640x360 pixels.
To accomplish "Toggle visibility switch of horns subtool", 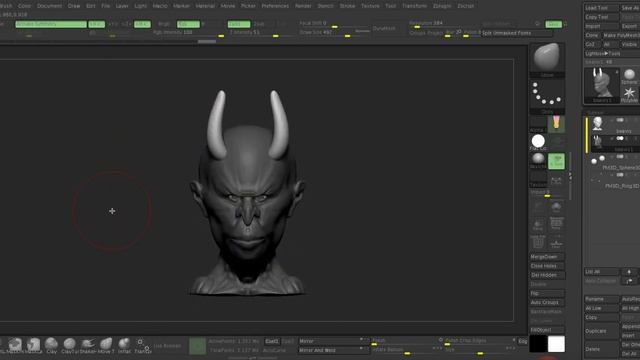I will (620, 138).
